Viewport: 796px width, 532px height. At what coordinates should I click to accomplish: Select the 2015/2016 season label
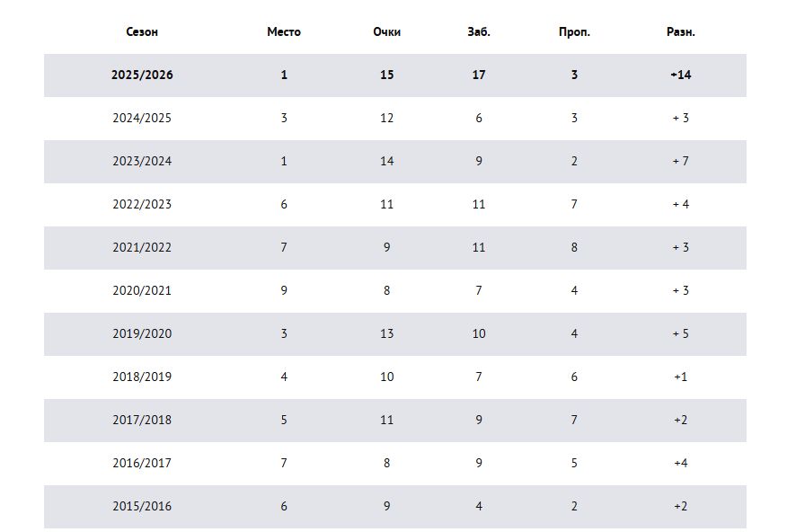coord(142,507)
